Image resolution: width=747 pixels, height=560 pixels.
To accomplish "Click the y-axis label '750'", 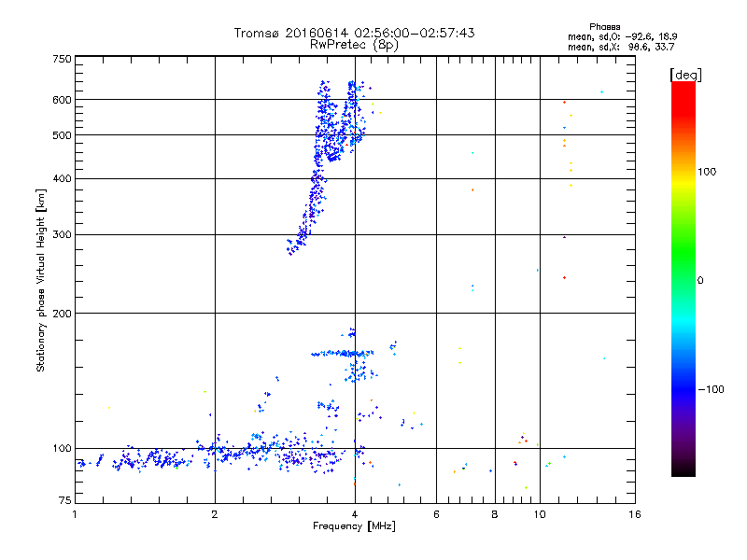I will tap(62, 59).
